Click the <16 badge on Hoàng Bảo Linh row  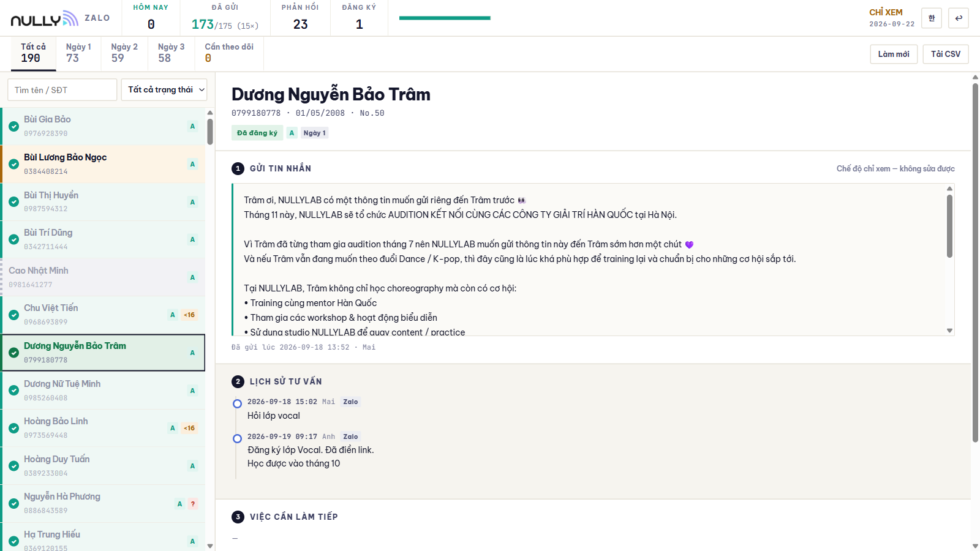click(x=189, y=428)
